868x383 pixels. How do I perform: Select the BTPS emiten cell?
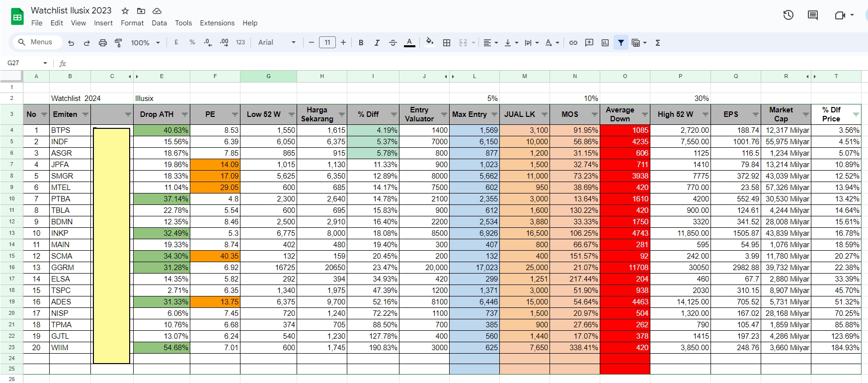click(70, 130)
